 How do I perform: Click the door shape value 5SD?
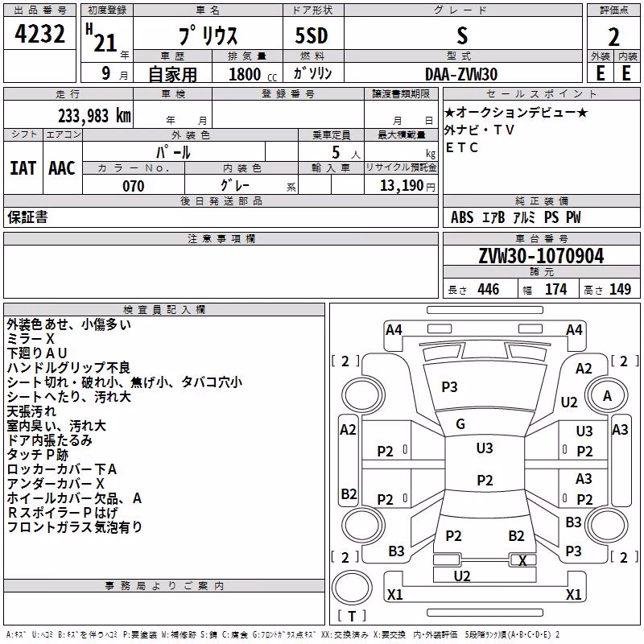[x=312, y=36]
